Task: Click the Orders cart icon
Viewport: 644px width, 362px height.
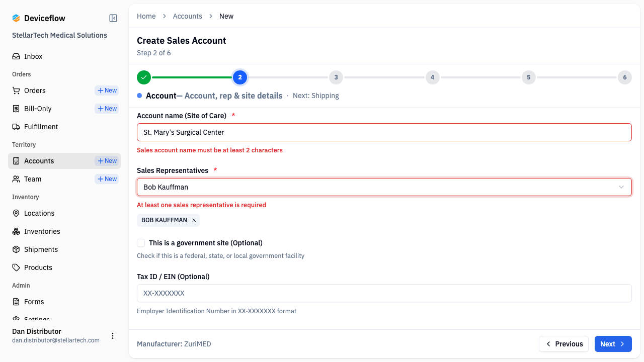Action: (16, 90)
